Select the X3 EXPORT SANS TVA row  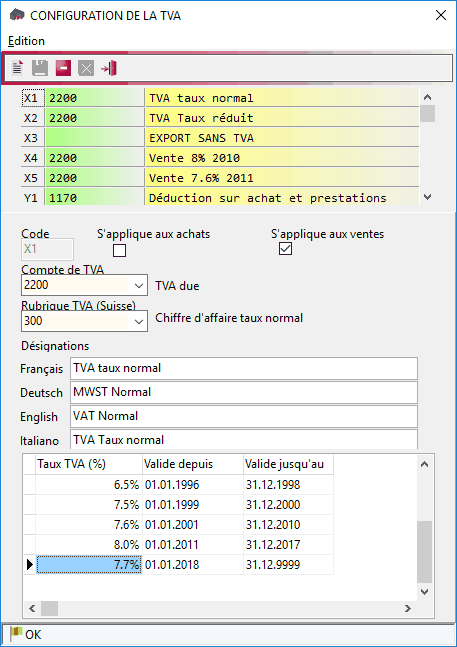pyautogui.click(x=220, y=138)
